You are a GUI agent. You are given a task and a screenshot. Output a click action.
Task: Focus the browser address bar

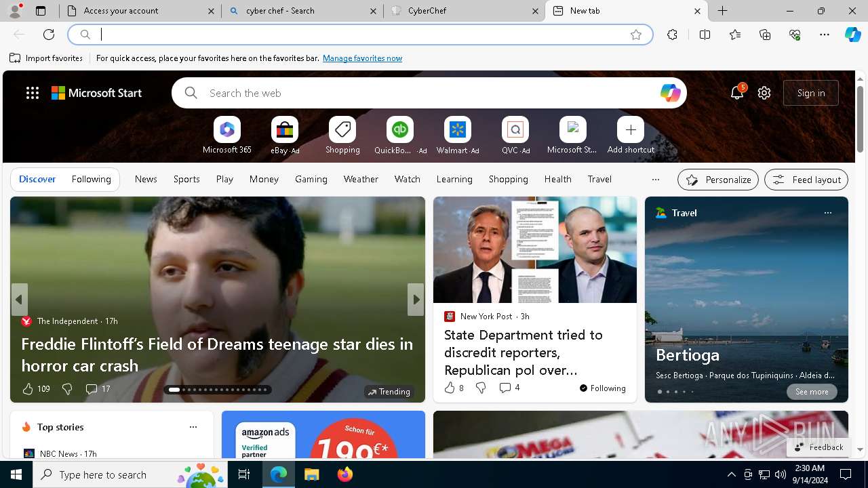click(360, 35)
